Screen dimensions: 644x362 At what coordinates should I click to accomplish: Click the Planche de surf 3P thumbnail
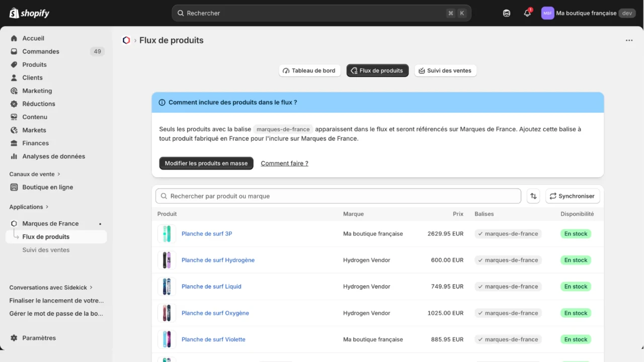(167, 234)
